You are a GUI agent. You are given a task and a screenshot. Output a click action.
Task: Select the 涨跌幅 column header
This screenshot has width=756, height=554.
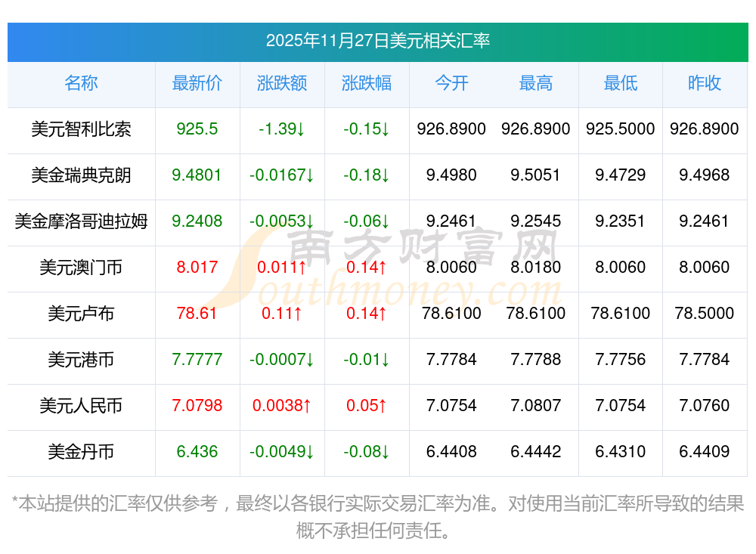(367, 83)
